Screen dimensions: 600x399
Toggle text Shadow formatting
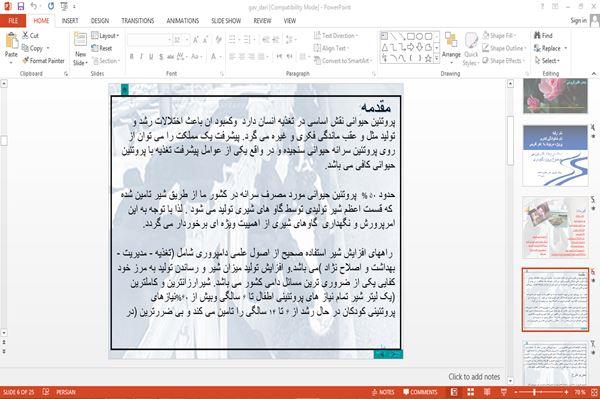pos(161,57)
